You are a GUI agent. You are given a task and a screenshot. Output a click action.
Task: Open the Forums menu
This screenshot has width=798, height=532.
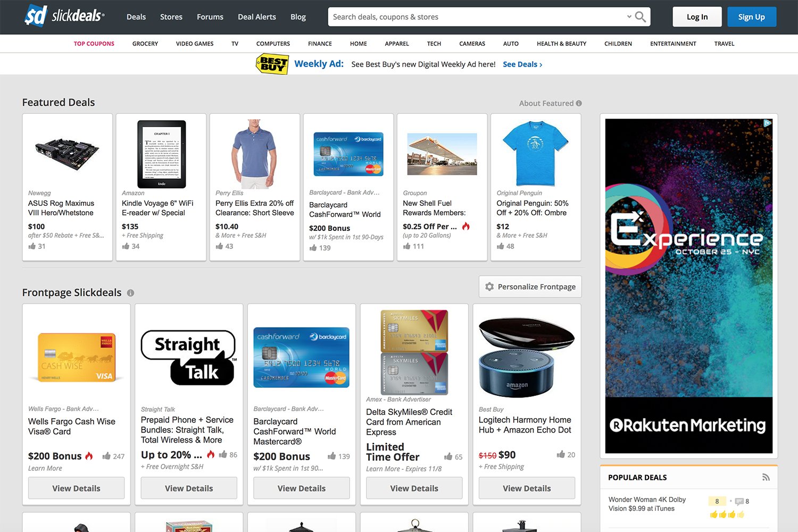210,17
